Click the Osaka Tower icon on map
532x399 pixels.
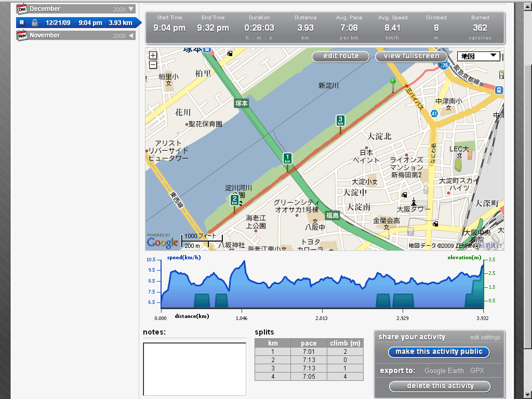[414, 202]
